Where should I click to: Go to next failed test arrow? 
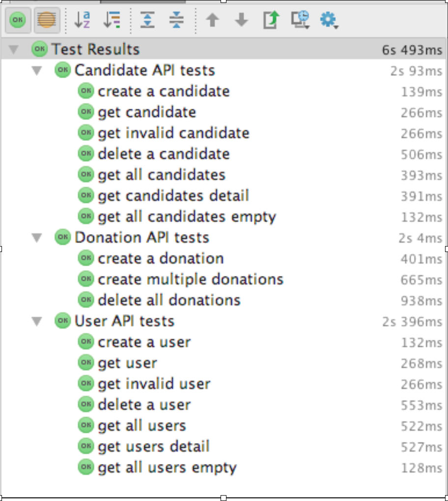tap(241, 20)
